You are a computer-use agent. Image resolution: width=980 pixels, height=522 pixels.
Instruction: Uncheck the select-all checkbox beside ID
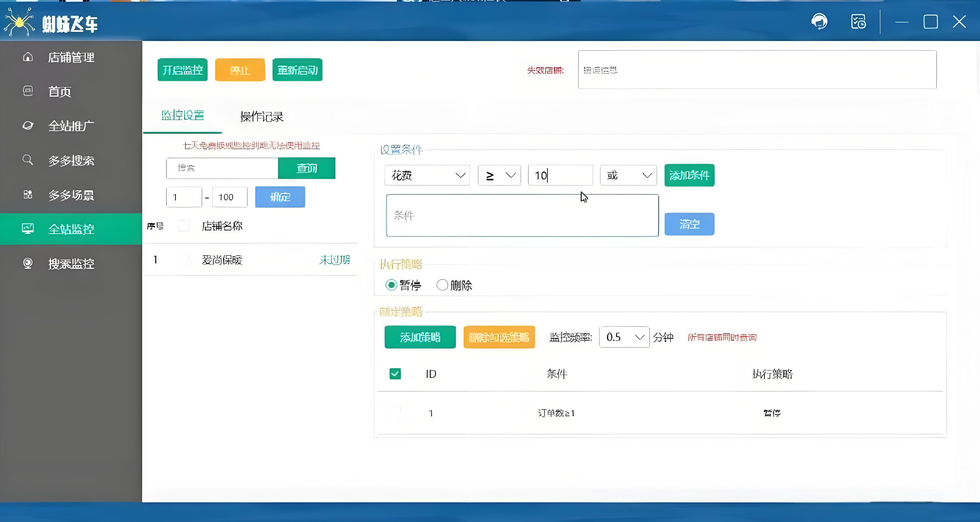(395, 374)
